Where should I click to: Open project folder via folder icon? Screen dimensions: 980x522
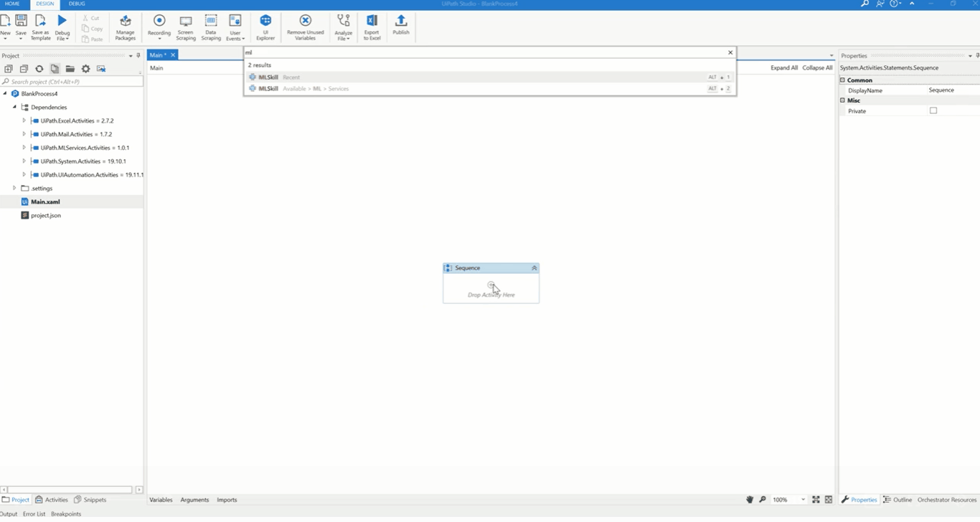coord(70,69)
